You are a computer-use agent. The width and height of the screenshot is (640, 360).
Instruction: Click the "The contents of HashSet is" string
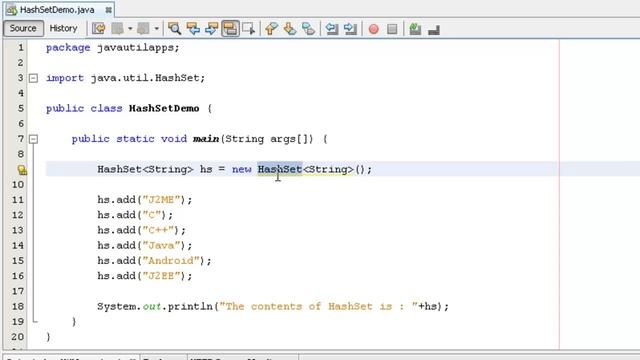pos(318,307)
